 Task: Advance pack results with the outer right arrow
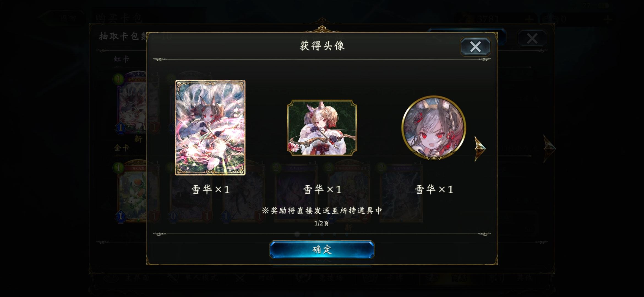[x=549, y=148]
